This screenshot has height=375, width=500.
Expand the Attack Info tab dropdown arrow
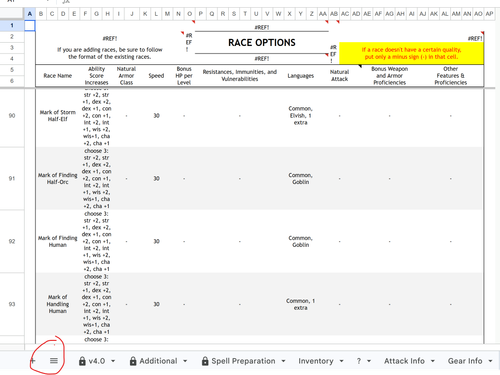coord(433,361)
